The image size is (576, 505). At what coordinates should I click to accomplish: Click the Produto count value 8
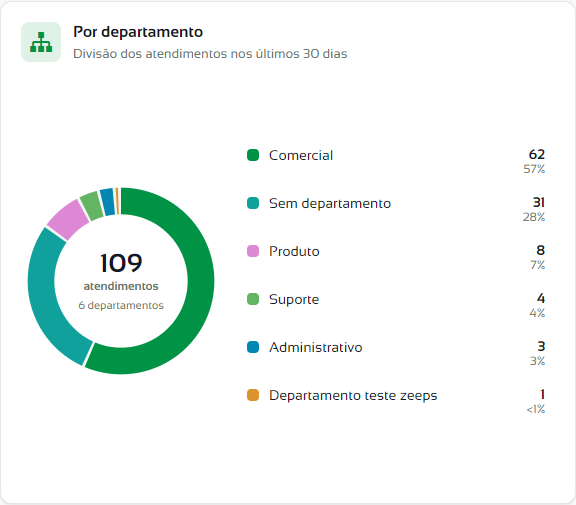click(540, 250)
